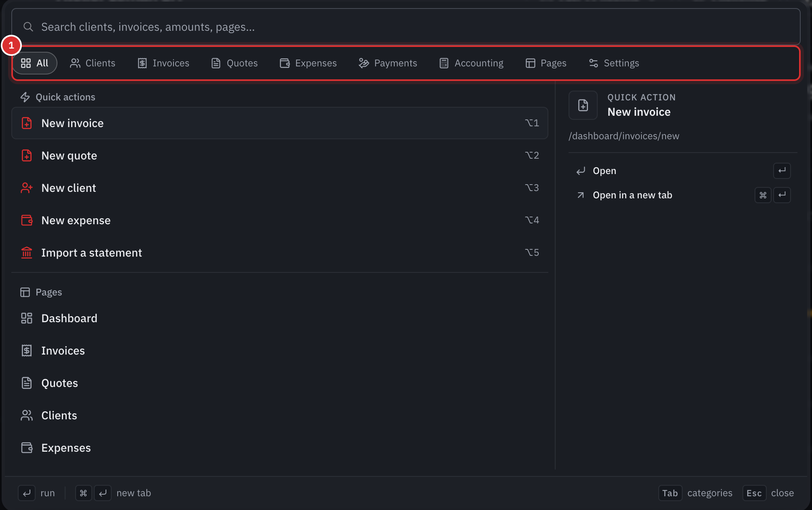Click the Clients people icon in Pages list
Viewport: 812px width, 510px height.
point(27,415)
